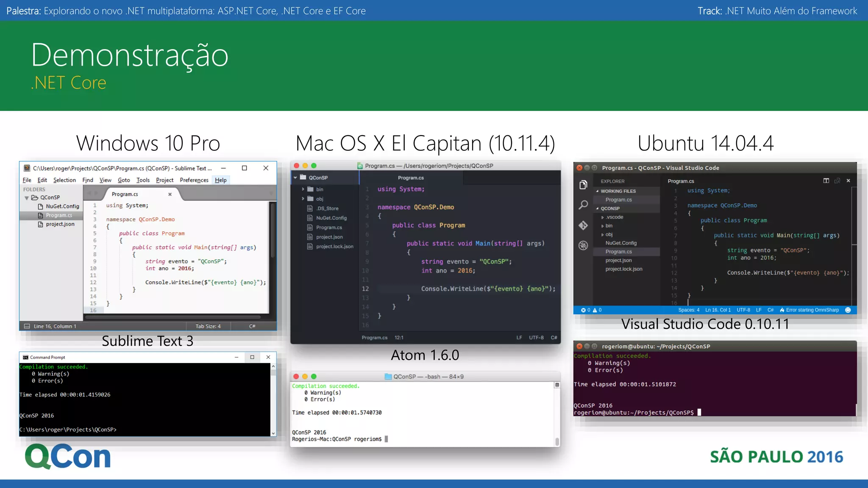This screenshot has width=868, height=488.
Task: Click the project.json file icon in Sublime sidebar
Action: tap(41, 224)
